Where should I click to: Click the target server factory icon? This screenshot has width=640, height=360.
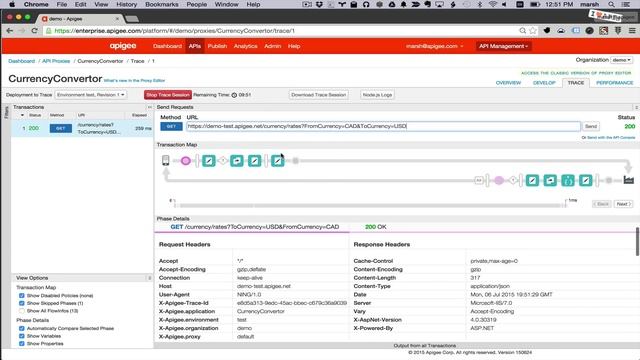point(629,180)
